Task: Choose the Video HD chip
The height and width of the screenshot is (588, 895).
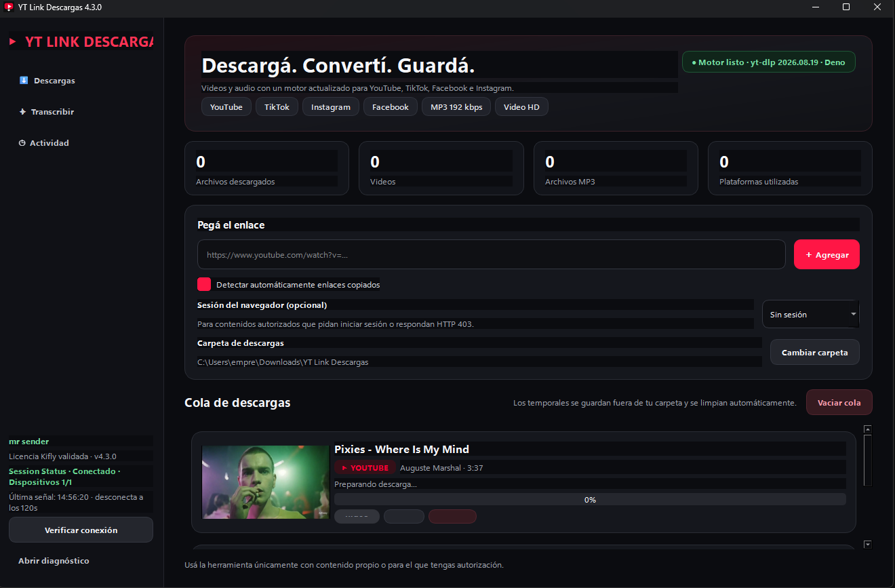Action: [521, 107]
